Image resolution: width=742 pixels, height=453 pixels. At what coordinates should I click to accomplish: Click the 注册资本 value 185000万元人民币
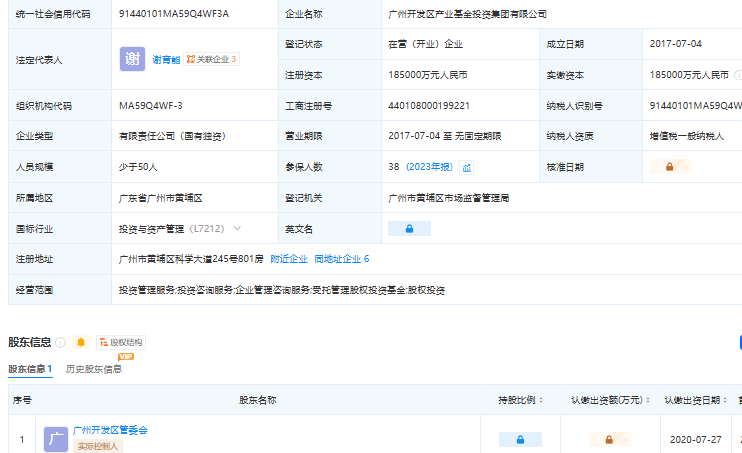pyautogui.click(x=427, y=75)
